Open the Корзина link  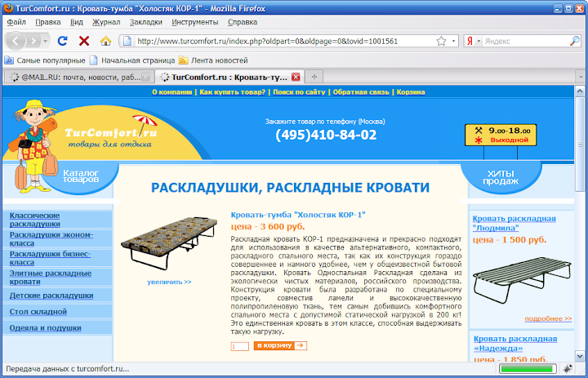pyautogui.click(x=411, y=92)
